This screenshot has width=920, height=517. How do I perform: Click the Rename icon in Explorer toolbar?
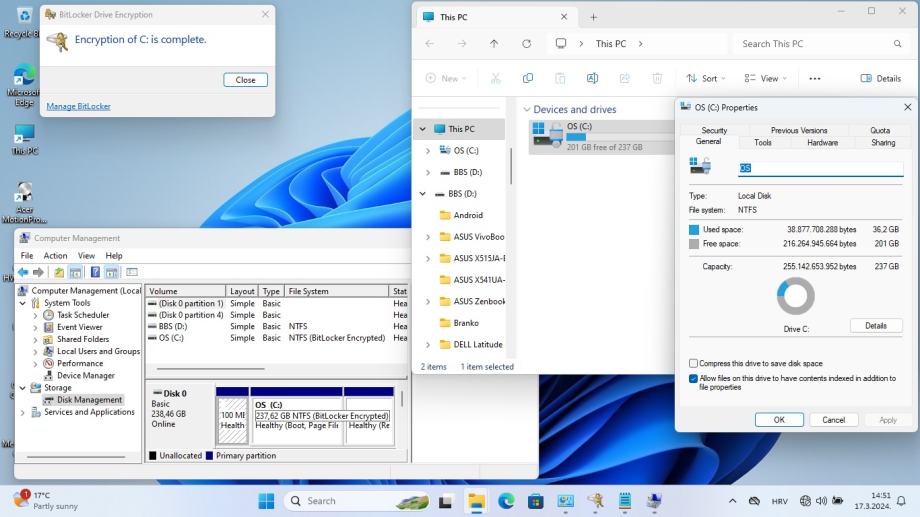pos(592,78)
